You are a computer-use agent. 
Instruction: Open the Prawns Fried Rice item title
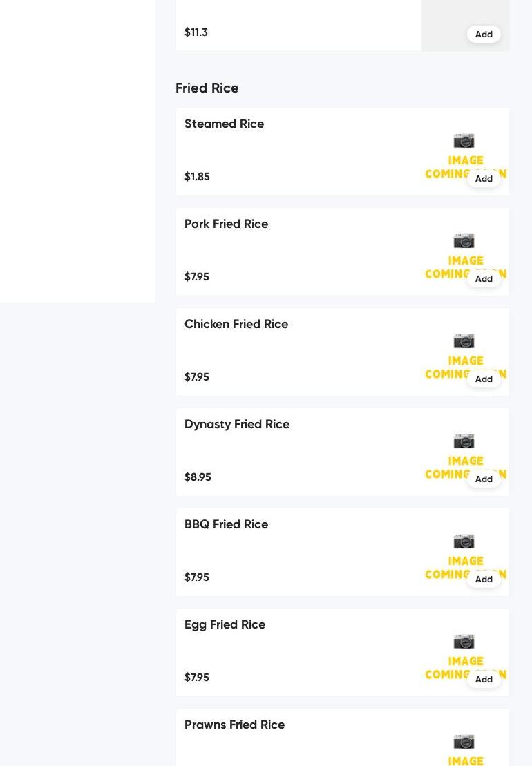(234, 725)
